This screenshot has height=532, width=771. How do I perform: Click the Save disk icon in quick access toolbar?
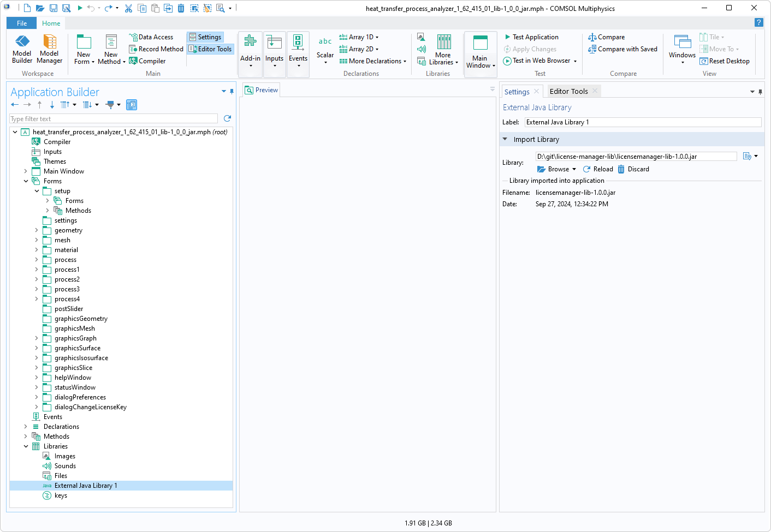pos(54,8)
